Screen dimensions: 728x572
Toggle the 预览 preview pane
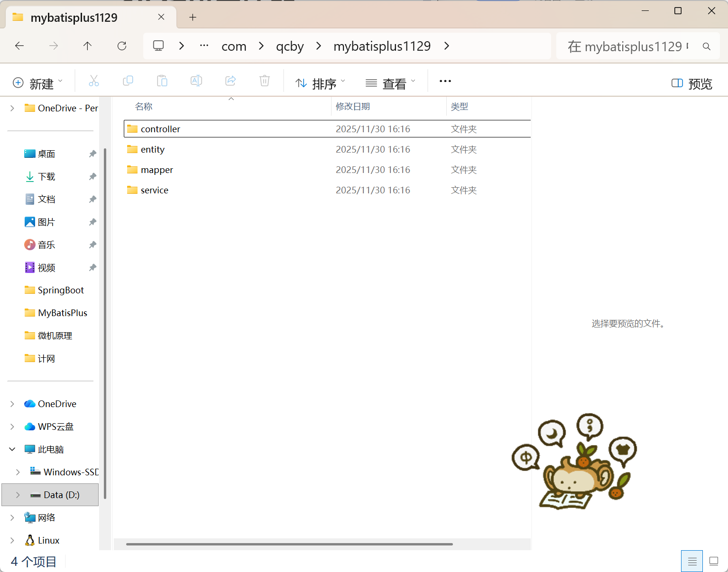click(x=692, y=84)
